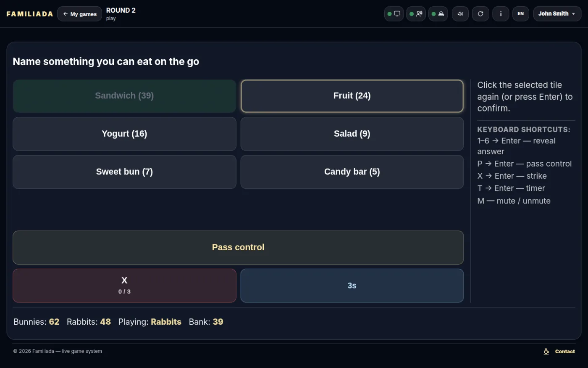Click the buzzer device status icon
The height and width of the screenshot is (368, 588).
point(438,14)
